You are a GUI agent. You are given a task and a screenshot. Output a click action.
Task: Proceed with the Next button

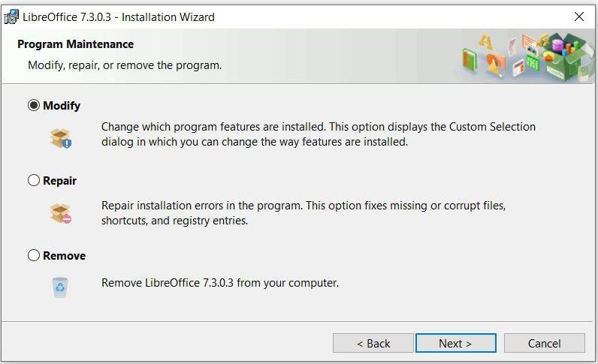pyautogui.click(x=456, y=344)
